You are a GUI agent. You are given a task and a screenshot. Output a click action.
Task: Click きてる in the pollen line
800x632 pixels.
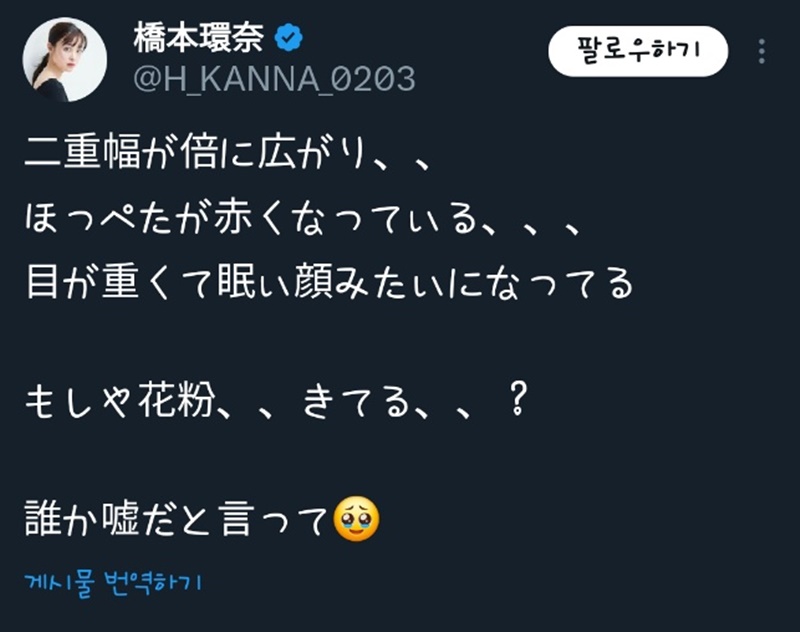click(x=356, y=401)
